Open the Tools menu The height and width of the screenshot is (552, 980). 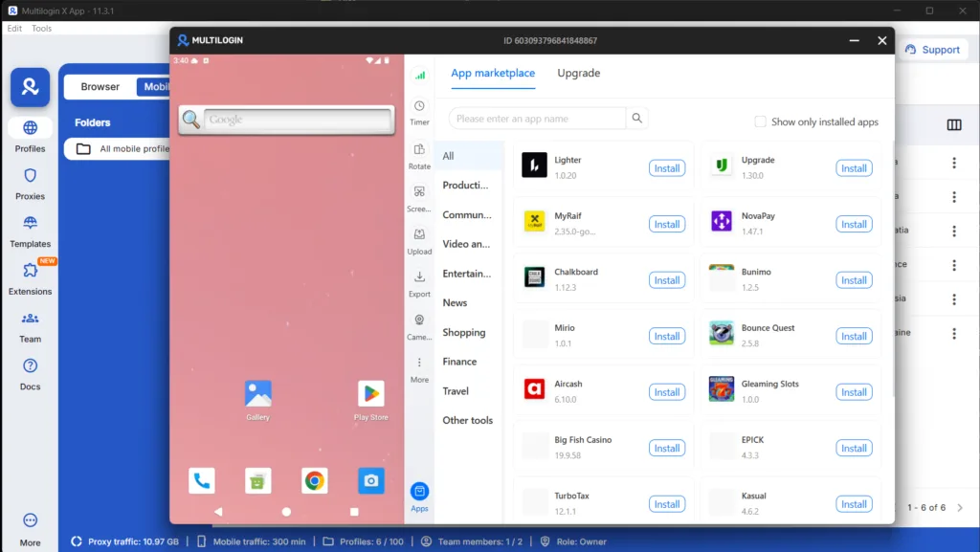click(x=41, y=28)
